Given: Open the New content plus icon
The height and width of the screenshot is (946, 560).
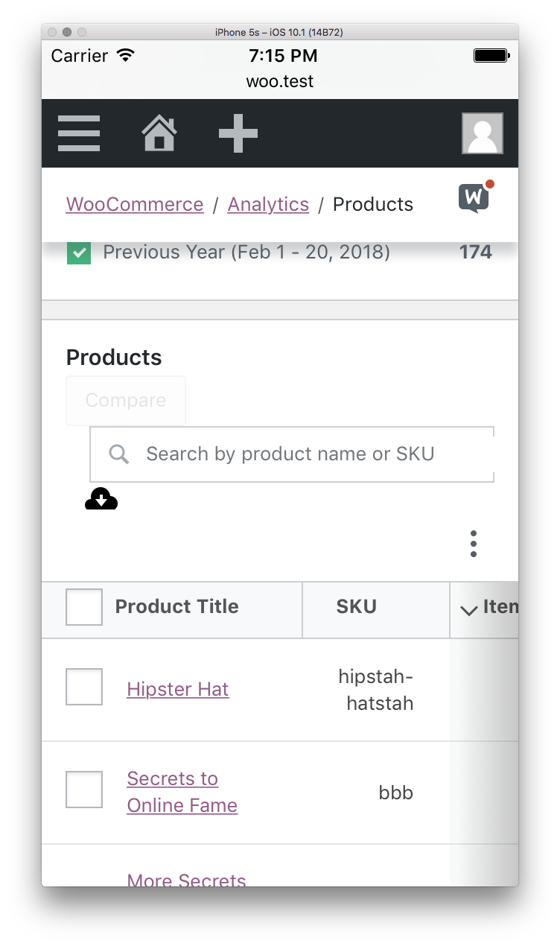Looking at the screenshot, I should click(x=238, y=133).
